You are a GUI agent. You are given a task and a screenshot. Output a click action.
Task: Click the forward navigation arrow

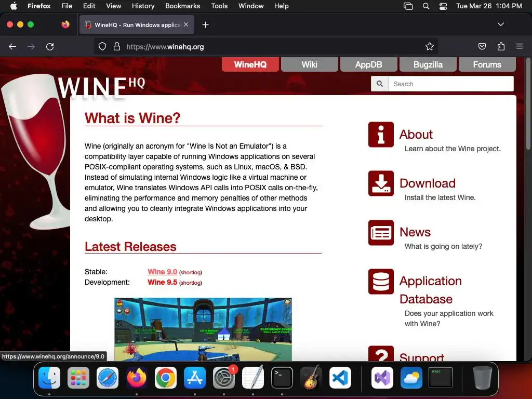31,47
